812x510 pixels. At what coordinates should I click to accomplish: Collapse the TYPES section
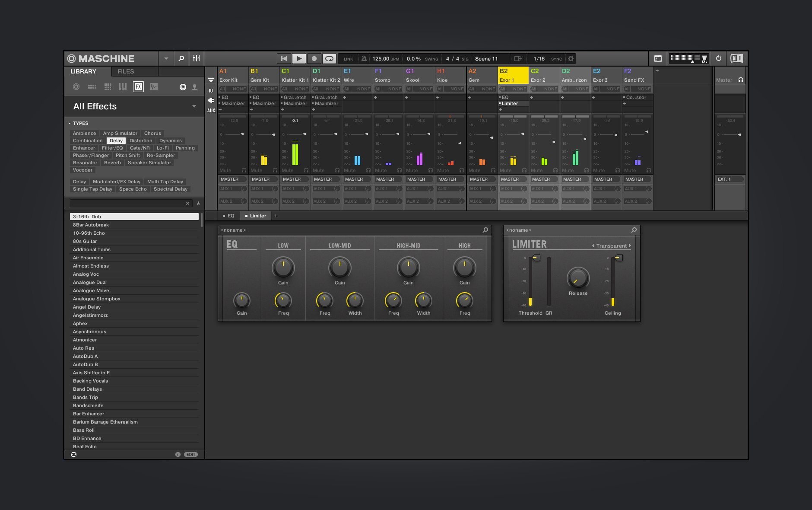pos(70,124)
